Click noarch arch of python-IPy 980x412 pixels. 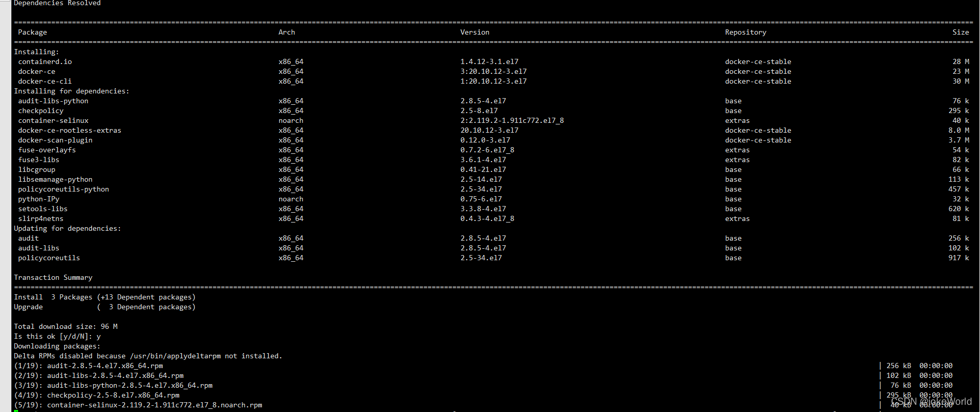(291, 199)
